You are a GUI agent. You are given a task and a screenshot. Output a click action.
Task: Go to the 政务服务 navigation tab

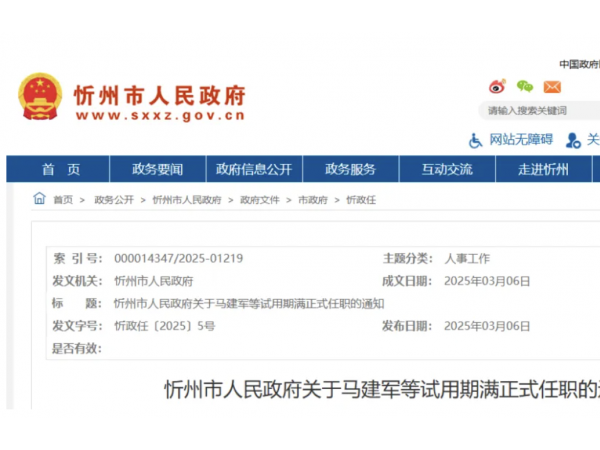[x=351, y=169]
